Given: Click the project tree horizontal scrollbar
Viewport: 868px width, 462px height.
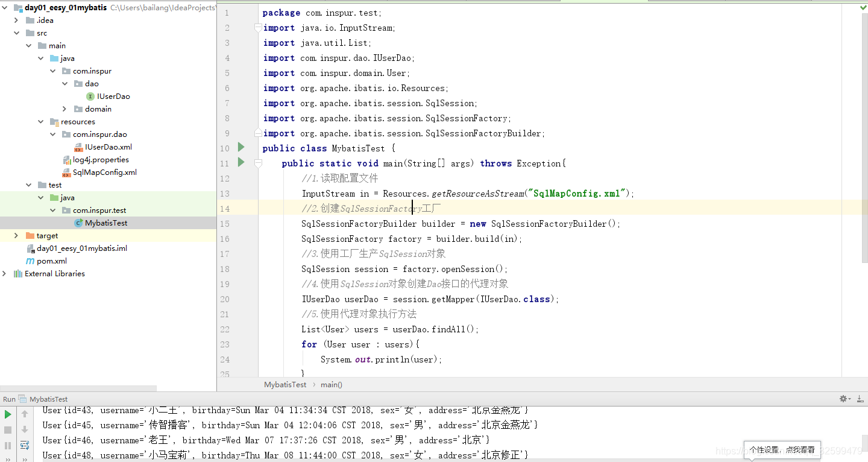Looking at the screenshot, I should pyautogui.click(x=78, y=389).
